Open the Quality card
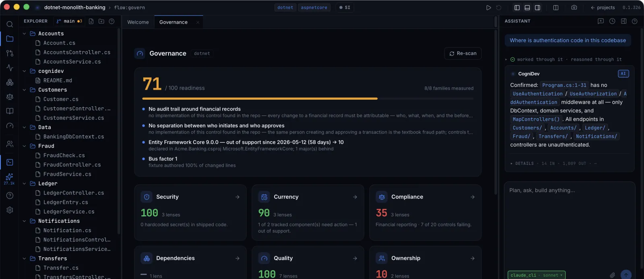644x279 pixels. [308, 263]
